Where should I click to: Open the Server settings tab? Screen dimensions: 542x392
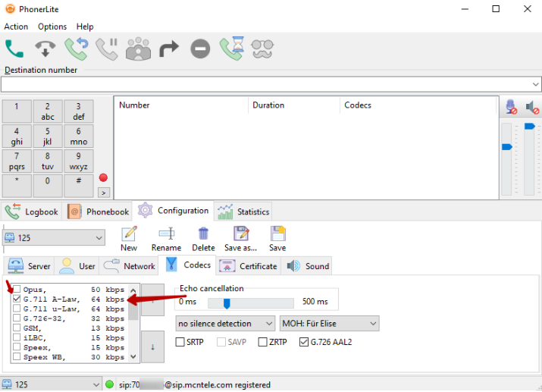(x=30, y=266)
